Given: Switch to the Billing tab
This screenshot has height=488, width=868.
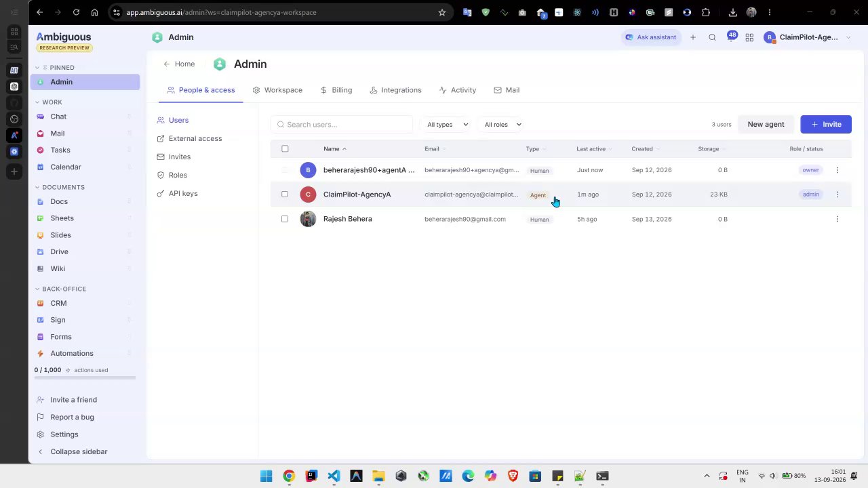Looking at the screenshot, I should pyautogui.click(x=336, y=90).
